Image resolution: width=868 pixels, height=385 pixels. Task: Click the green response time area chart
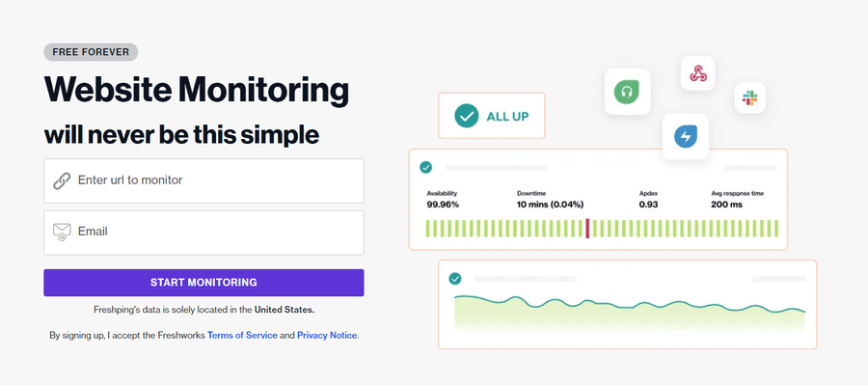(x=630, y=314)
